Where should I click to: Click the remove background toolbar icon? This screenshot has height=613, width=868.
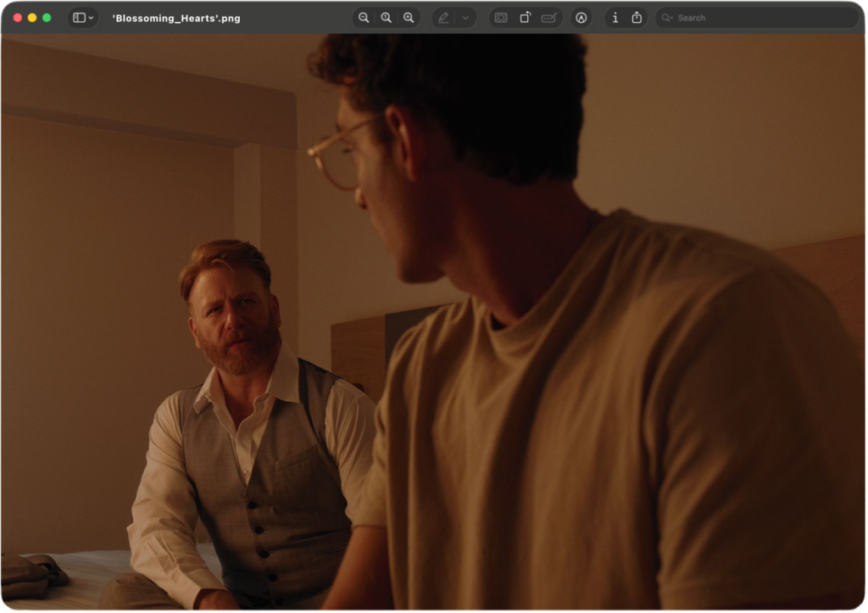[501, 18]
